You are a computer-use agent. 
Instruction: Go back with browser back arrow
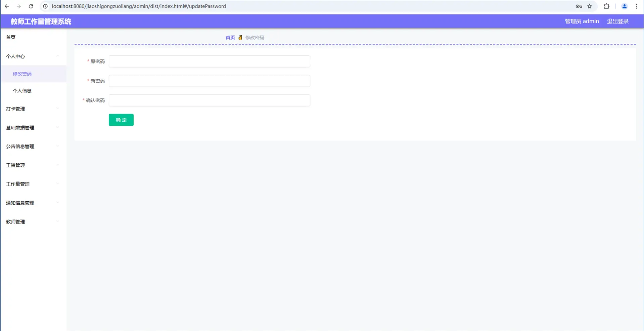7,6
